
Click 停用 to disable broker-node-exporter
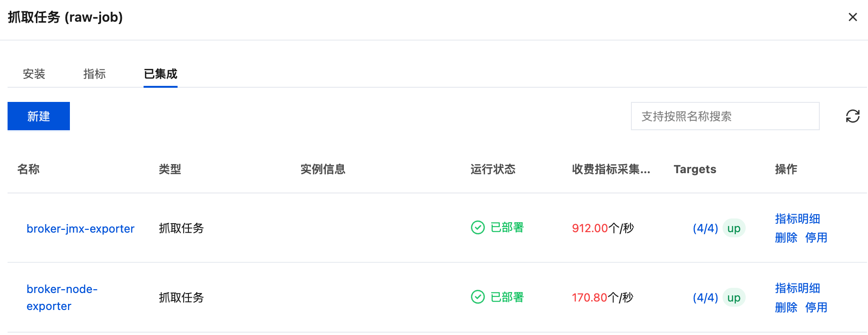[816, 308]
